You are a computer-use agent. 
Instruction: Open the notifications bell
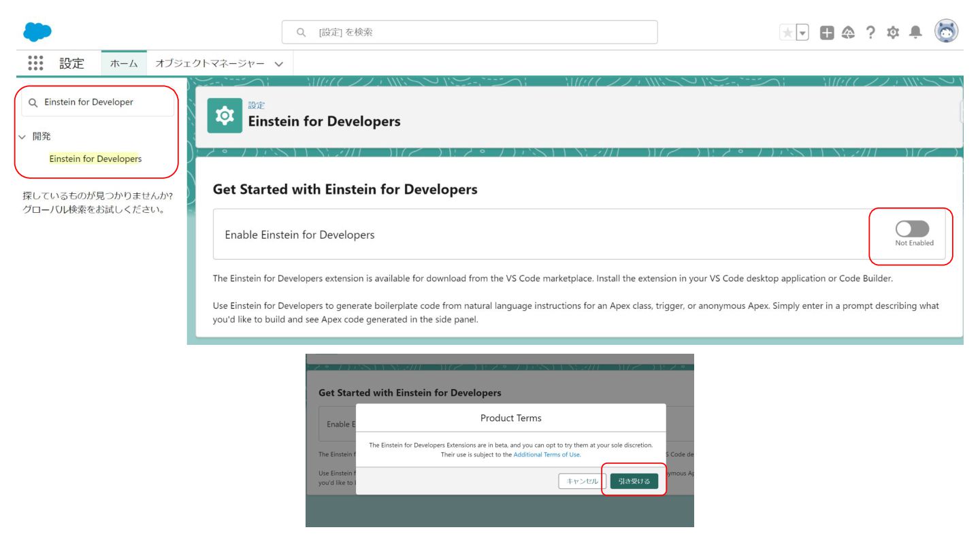coord(916,32)
